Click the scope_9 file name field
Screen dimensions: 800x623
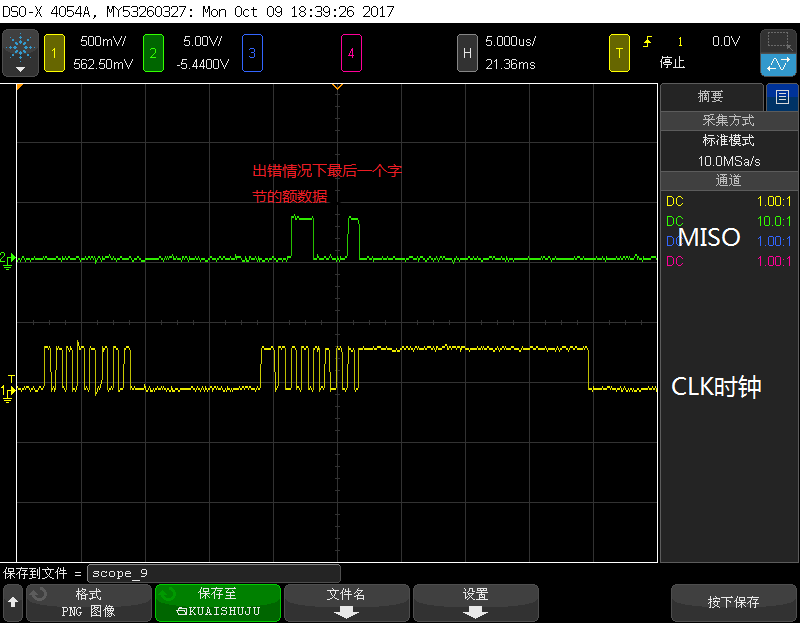pos(214,574)
